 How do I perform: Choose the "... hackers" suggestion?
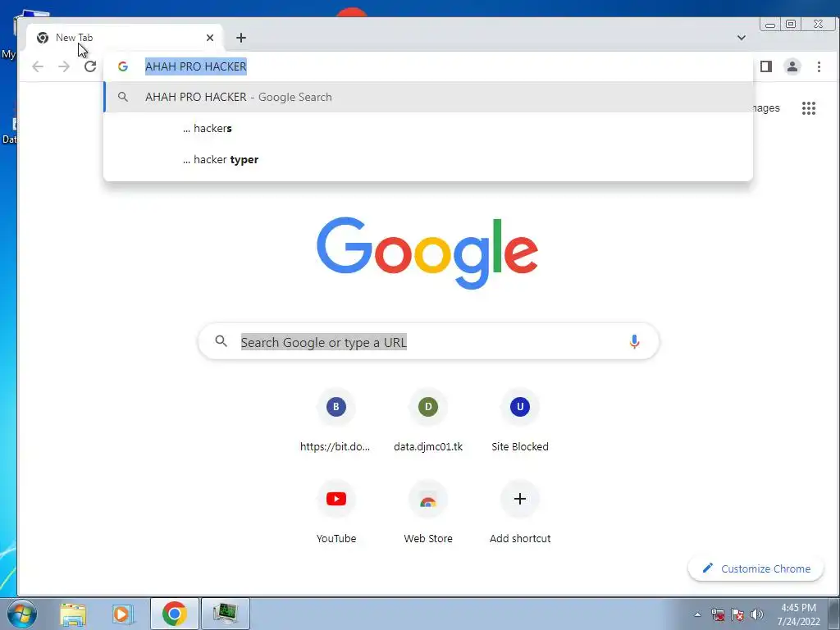tap(428, 128)
